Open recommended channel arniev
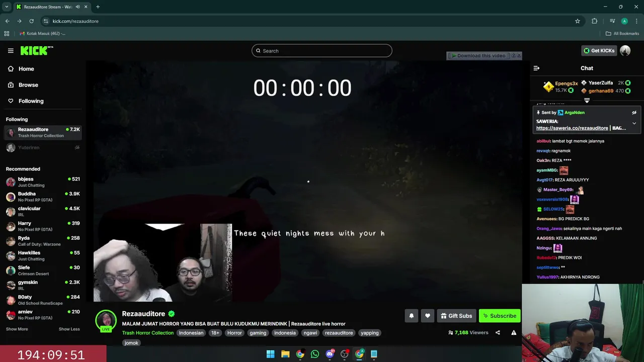The width and height of the screenshot is (644, 362). click(x=43, y=315)
